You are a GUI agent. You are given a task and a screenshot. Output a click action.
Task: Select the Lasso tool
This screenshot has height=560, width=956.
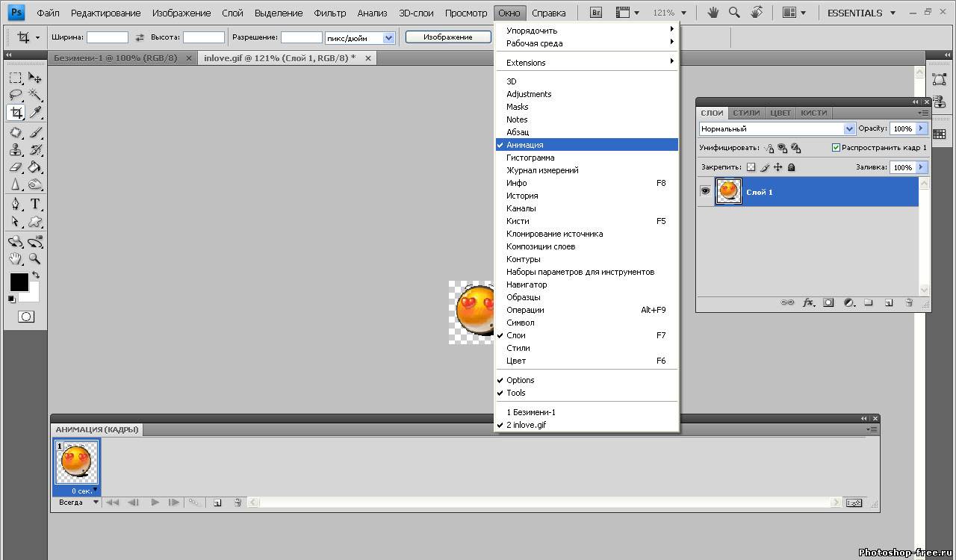coord(15,95)
